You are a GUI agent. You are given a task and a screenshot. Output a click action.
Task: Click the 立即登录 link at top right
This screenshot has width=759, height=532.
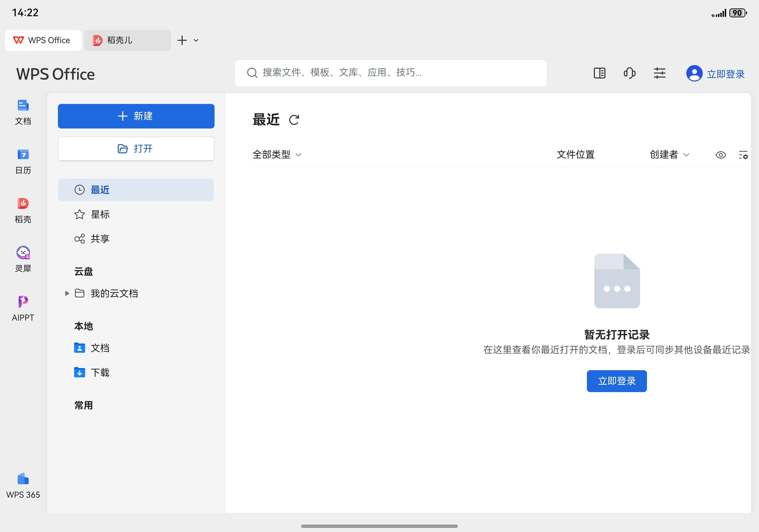(726, 74)
